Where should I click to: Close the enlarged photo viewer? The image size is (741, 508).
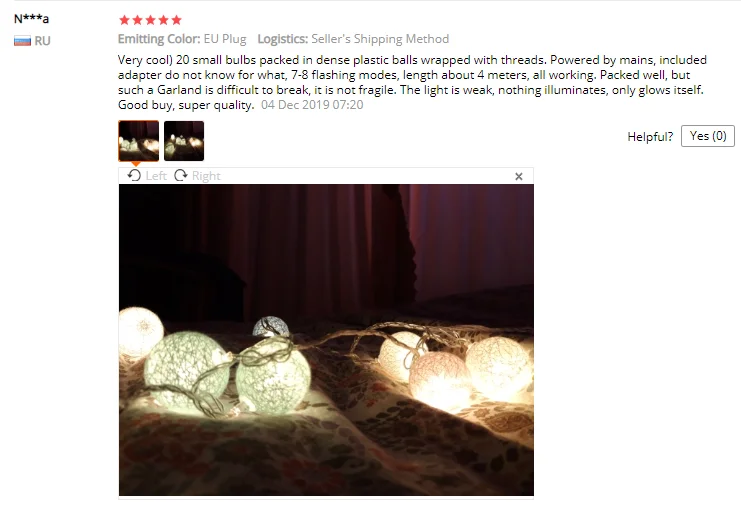[518, 176]
